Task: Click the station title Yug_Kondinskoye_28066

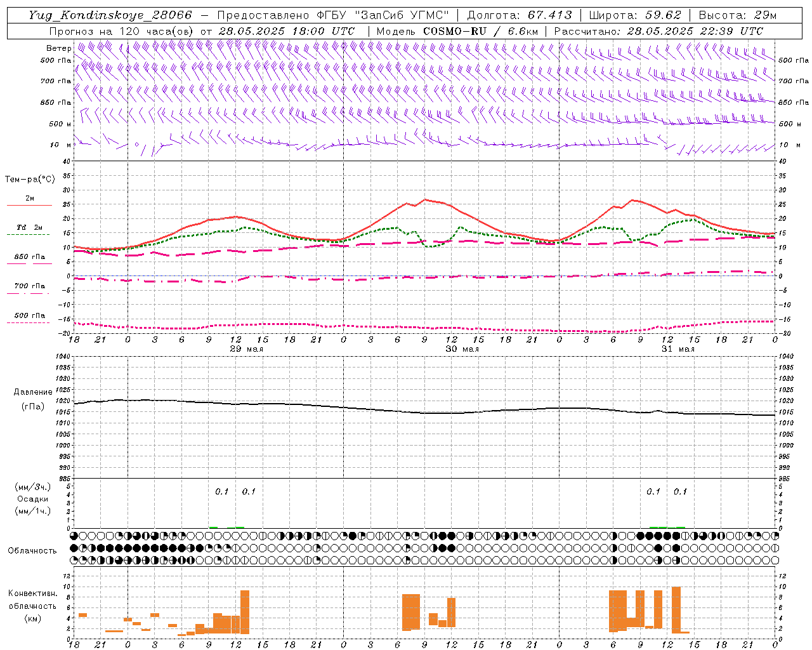Action: coord(110,15)
